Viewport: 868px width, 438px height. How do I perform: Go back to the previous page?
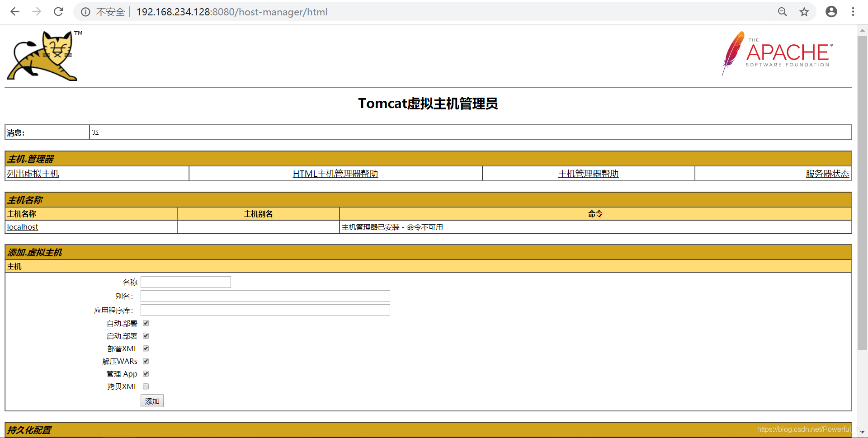(x=15, y=12)
